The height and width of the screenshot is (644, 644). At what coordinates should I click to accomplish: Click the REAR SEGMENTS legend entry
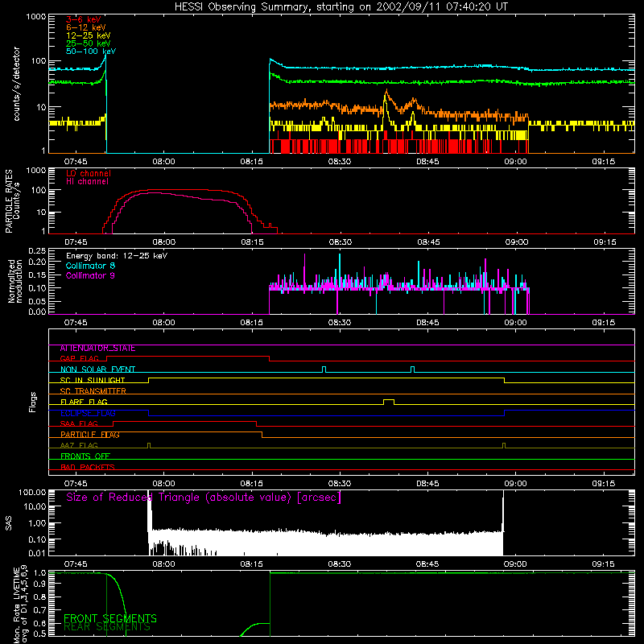pyautogui.click(x=107, y=627)
